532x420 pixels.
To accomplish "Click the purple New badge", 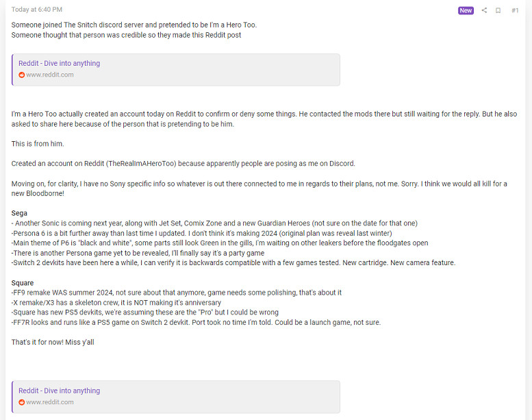I will 466,10.
